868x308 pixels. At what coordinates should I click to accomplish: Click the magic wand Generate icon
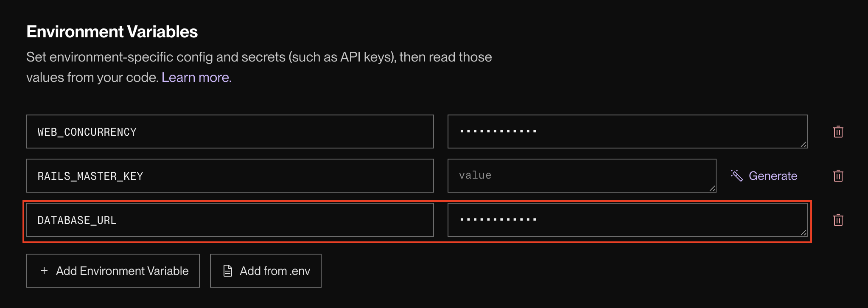pyautogui.click(x=736, y=176)
